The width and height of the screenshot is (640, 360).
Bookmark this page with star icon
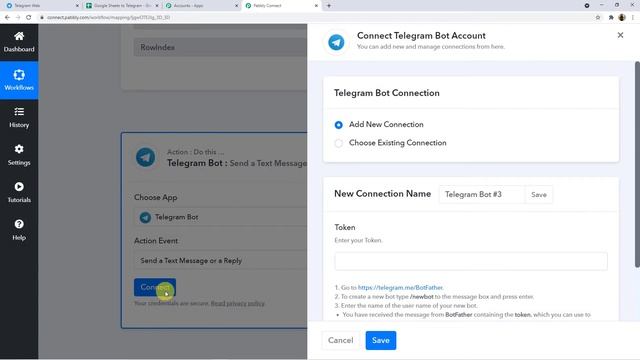tap(598, 18)
